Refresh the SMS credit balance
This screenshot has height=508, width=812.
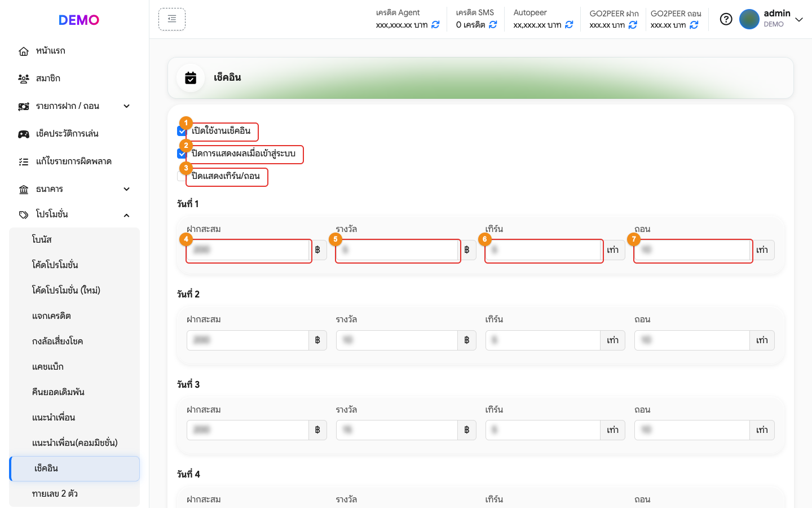click(x=493, y=25)
